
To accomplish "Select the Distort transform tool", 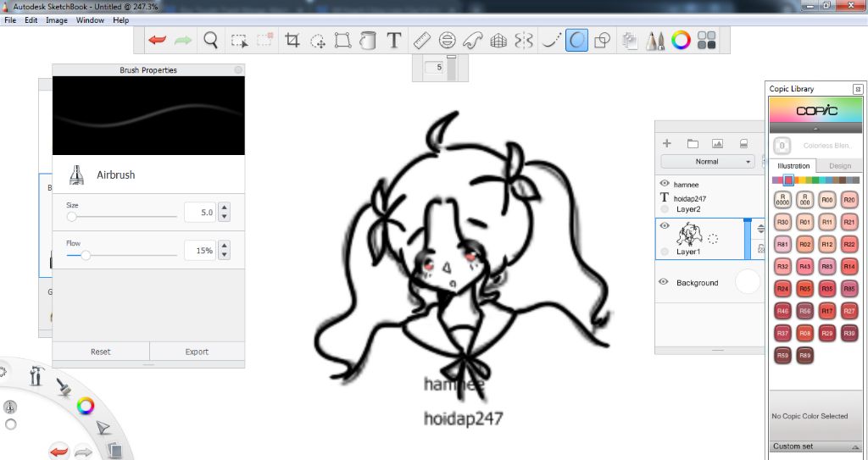I will [343, 41].
